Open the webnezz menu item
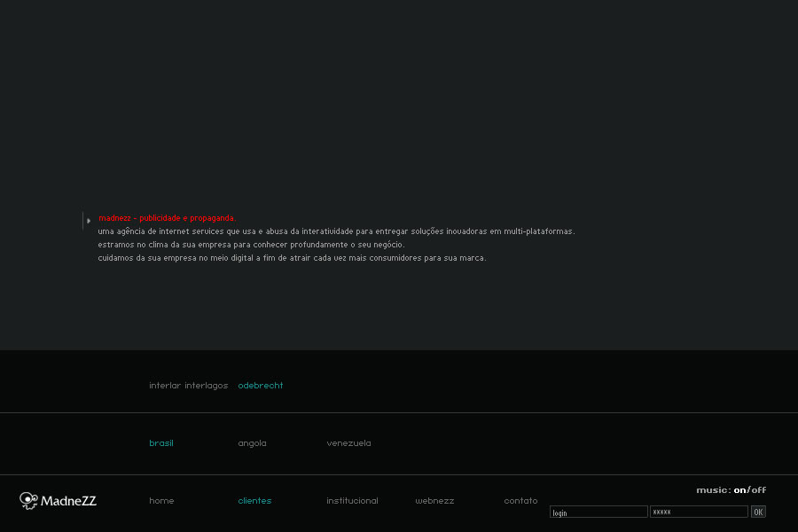This screenshot has width=798, height=532. point(434,501)
